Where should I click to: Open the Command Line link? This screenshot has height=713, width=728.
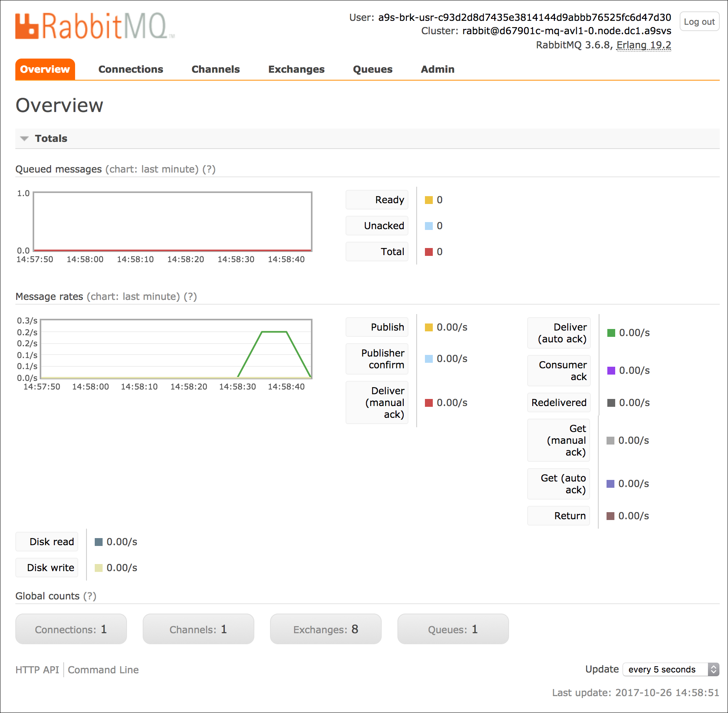[x=103, y=670]
